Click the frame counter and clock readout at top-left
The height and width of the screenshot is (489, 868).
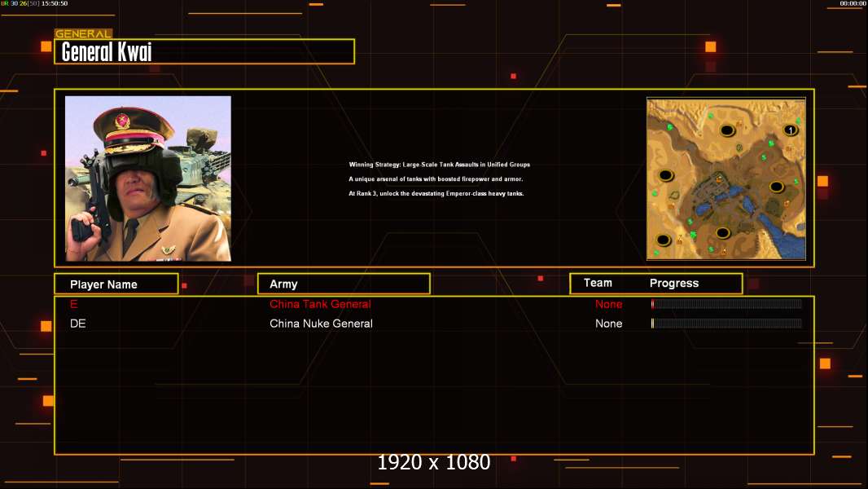coord(34,3)
